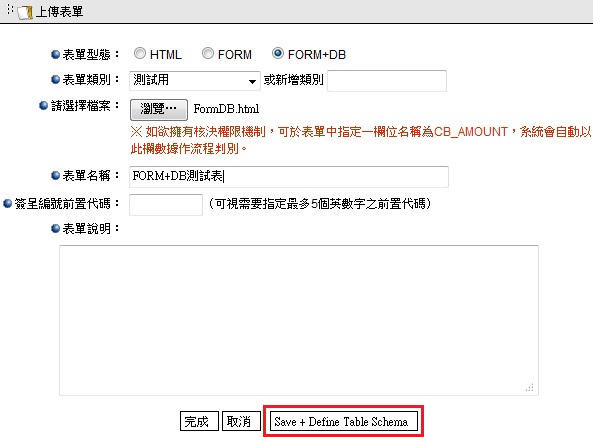593x437 pixels.
Task: Click the blue bullet next to 表單型態
Action: (56, 55)
